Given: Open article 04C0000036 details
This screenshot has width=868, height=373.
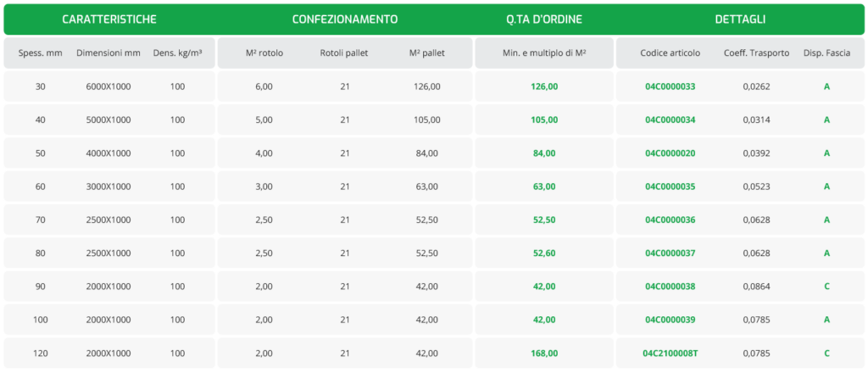Looking at the screenshot, I should point(670,220).
